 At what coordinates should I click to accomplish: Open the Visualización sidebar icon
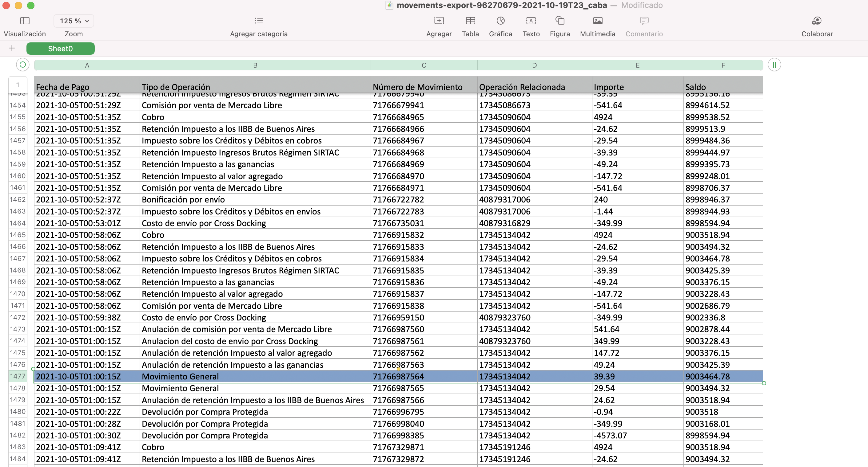click(x=25, y=21)
